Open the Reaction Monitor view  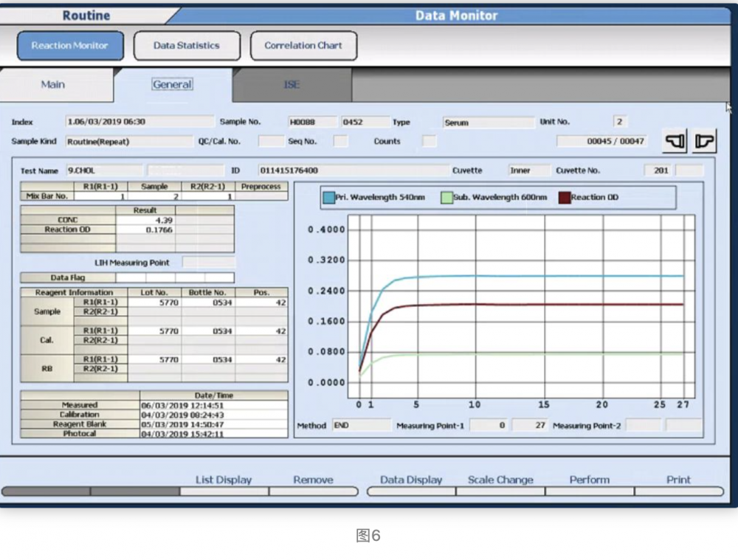(70, 46)
